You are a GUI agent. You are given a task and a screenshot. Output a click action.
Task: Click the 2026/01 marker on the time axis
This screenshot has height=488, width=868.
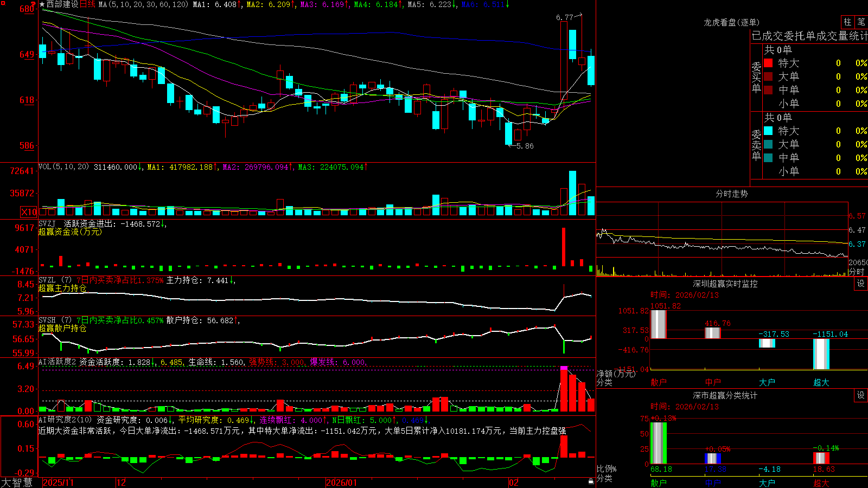click(x=342, y=483)
